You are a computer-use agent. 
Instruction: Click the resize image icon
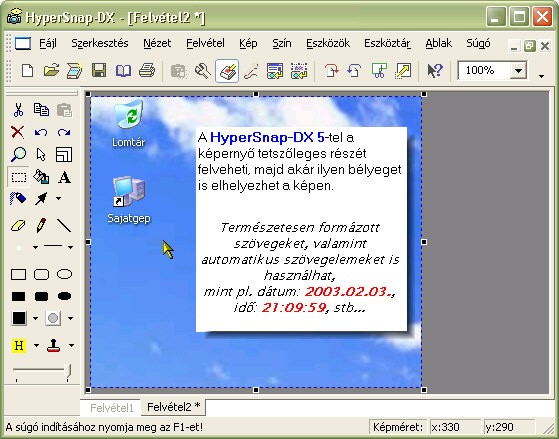(x=403, y=71)
